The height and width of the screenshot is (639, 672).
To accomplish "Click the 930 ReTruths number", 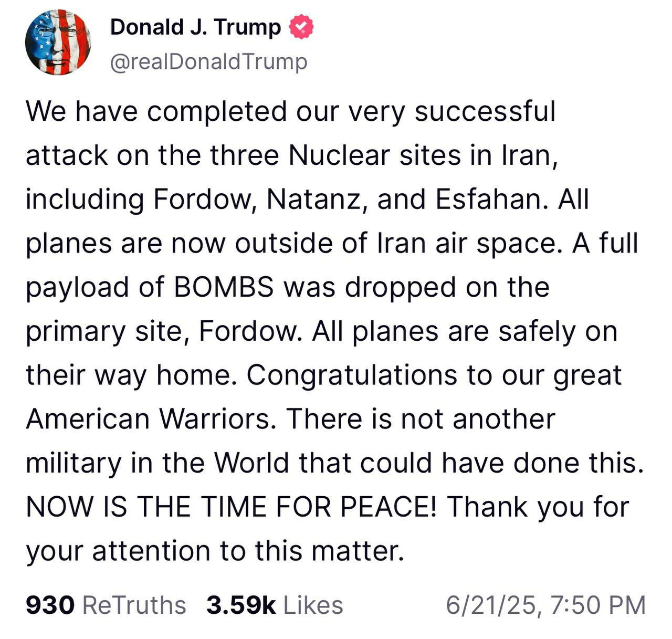I will tap(50, 605).
